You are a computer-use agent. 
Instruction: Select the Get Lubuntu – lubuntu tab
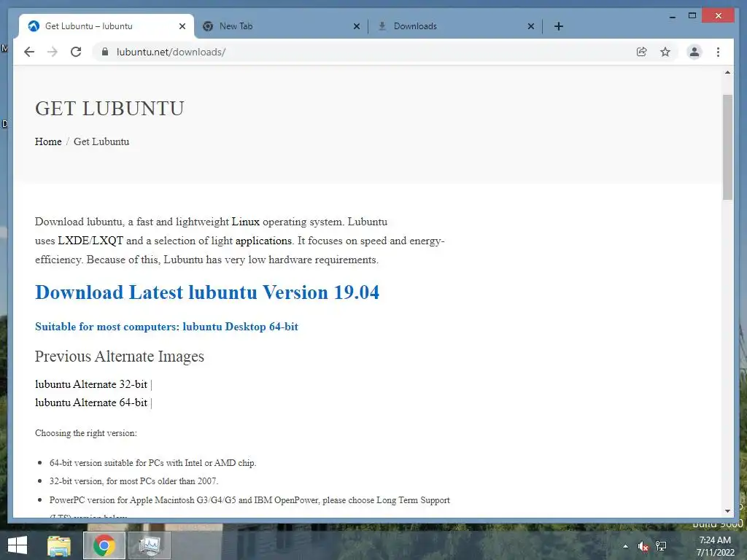click(107, 26)
